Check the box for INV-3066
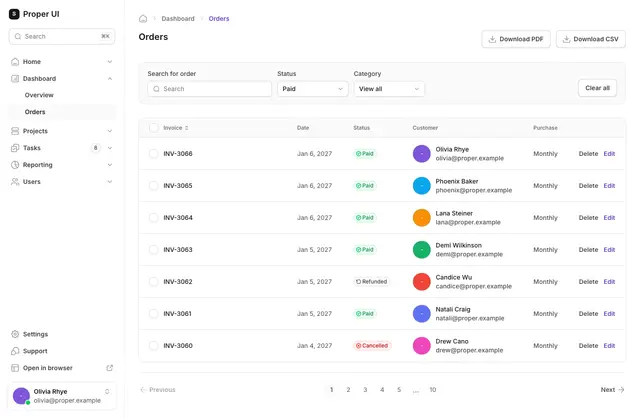 (153, 154)
